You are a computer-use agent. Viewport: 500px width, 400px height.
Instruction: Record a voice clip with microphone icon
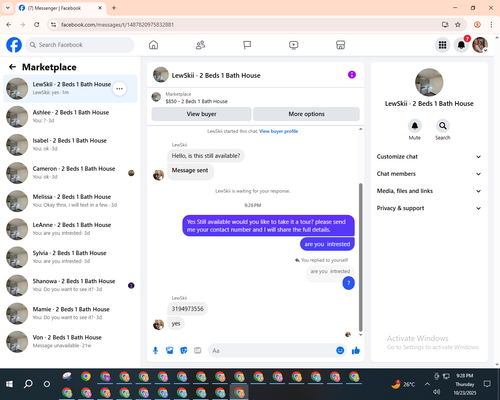pos(155,350)
